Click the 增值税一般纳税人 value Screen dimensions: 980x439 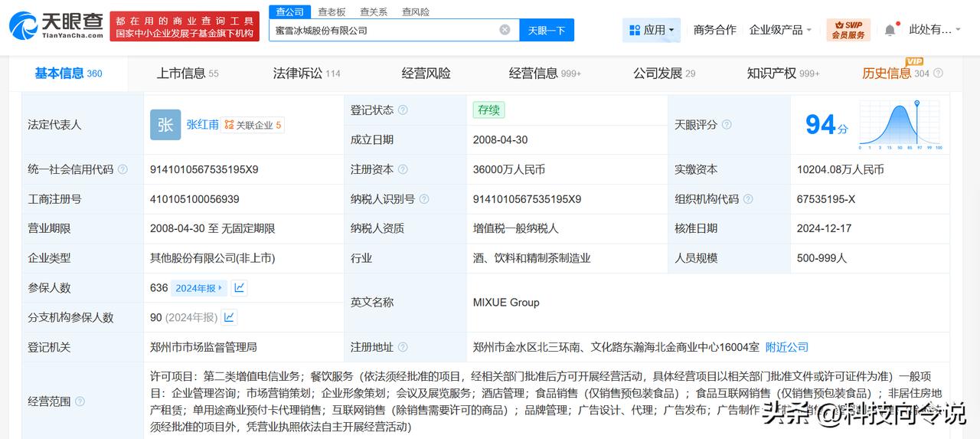point(516,228)
